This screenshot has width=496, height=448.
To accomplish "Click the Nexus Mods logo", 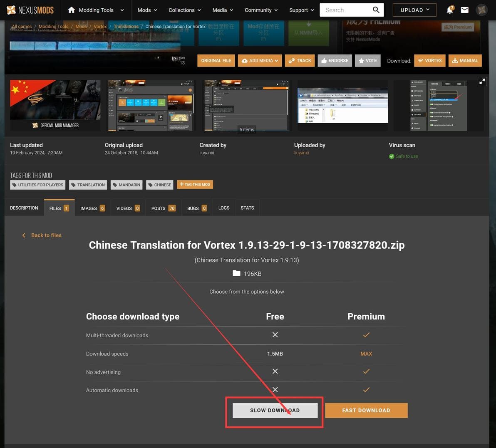I will pos(30,10).
